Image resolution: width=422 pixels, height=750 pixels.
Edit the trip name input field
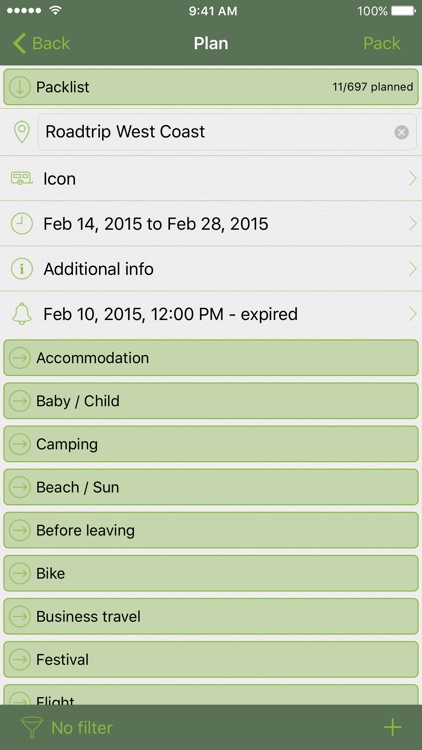[x=227, y=132]
